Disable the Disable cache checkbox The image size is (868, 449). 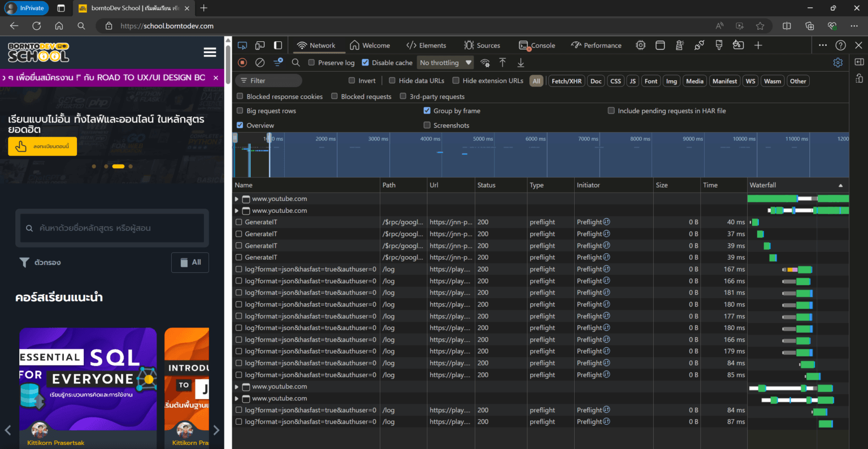(x=364, y=63)
